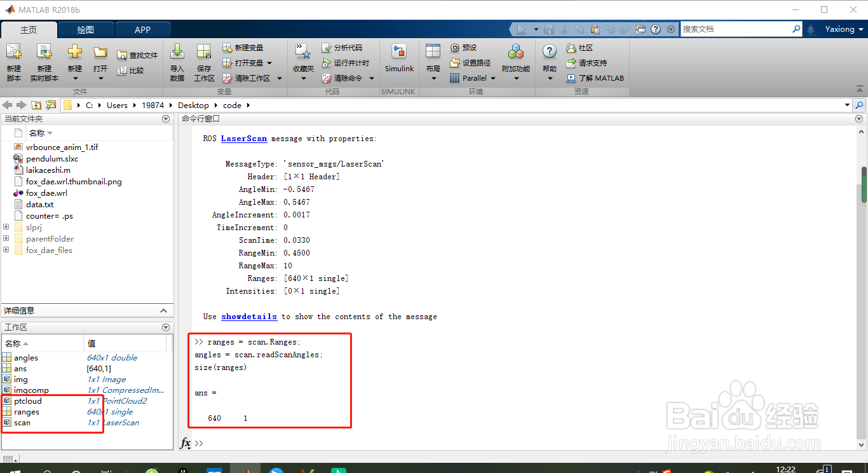Screen dimensions: 868x473
Task: Open Simulink from the toolstrip
Action: [x=399, y=58]
